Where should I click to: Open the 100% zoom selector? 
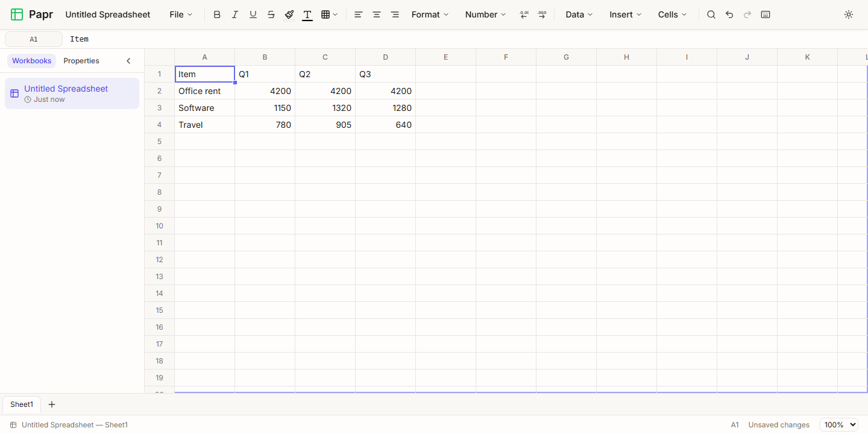[x=838, y=425]
